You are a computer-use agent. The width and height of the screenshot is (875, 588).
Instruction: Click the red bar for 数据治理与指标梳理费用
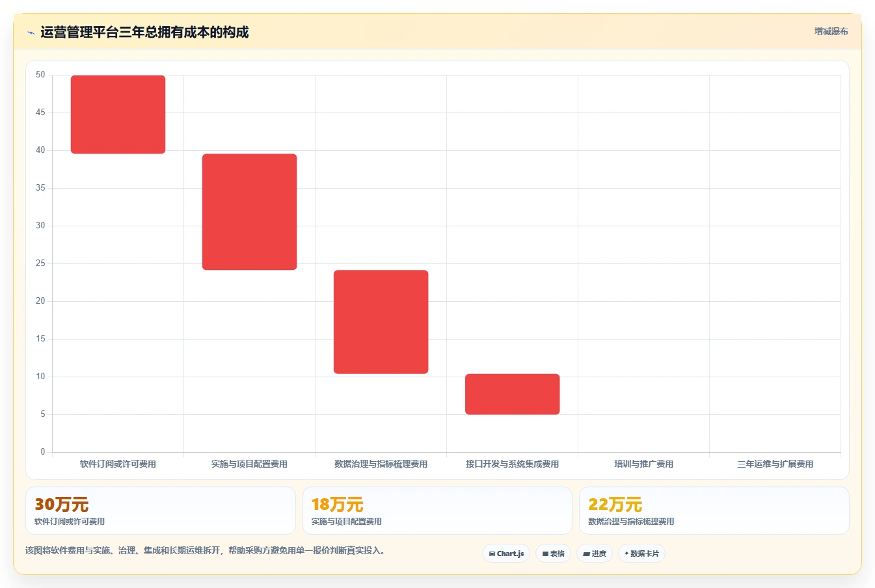pos(381,322)
